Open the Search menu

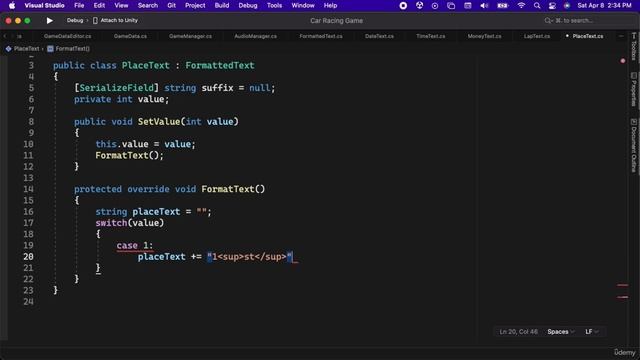click(148, 6)
